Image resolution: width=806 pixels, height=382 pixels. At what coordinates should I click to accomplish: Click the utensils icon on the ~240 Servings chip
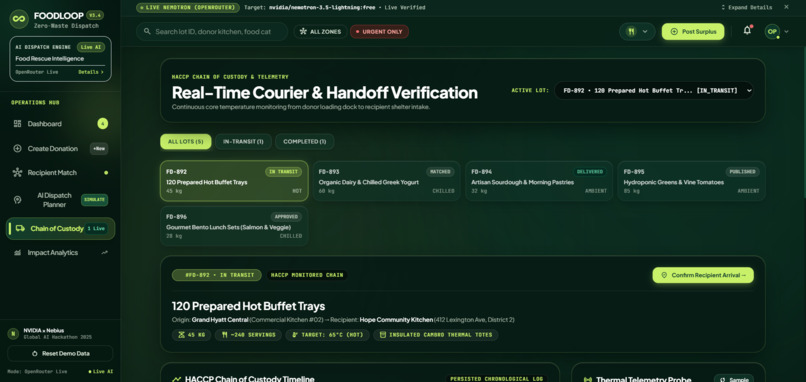[225, 335]
